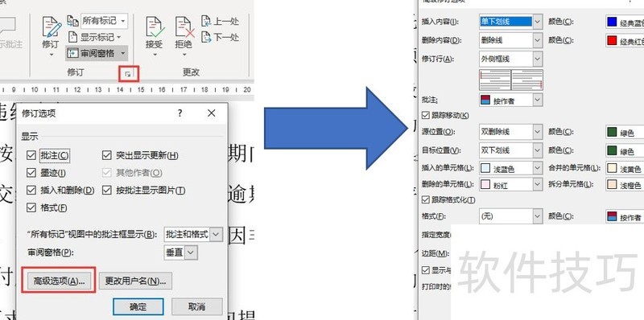This screenshot has height=320, width=644.
Task: Click the 修订 Track Changes icon
Action: 52,27
